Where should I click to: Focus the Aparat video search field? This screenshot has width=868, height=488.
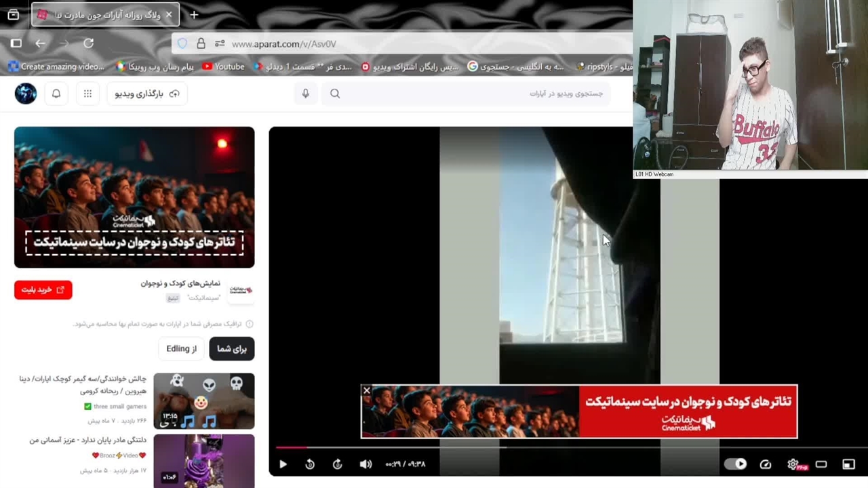point(475,94)
